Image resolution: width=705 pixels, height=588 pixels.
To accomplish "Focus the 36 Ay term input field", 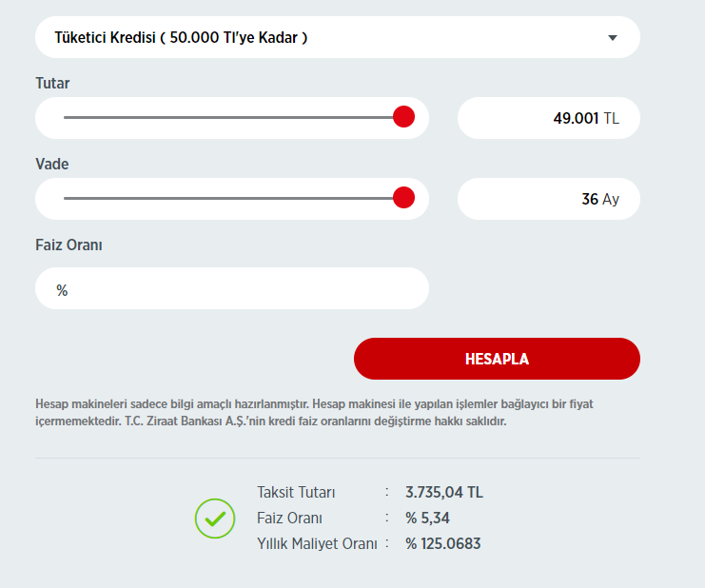I will [548, 199].
